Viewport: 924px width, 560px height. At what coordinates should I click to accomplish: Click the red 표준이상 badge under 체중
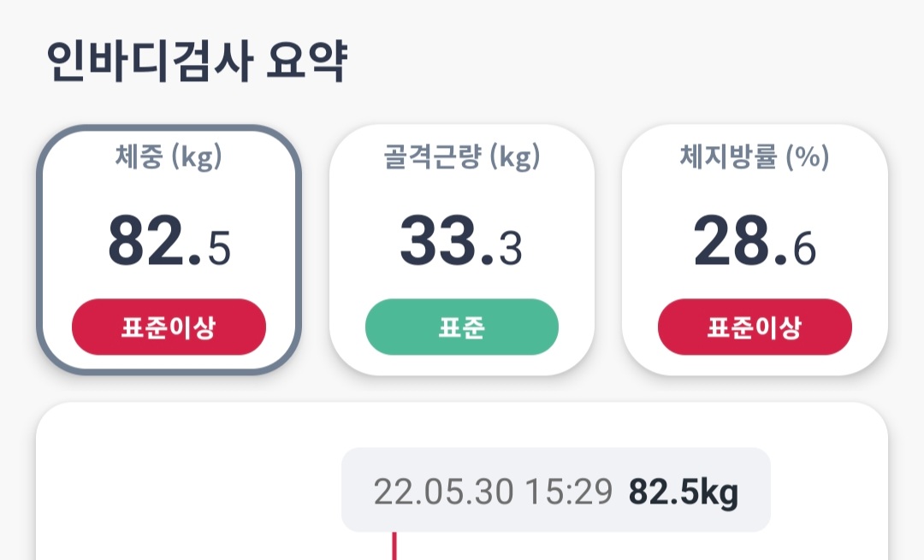click(169, 327)
